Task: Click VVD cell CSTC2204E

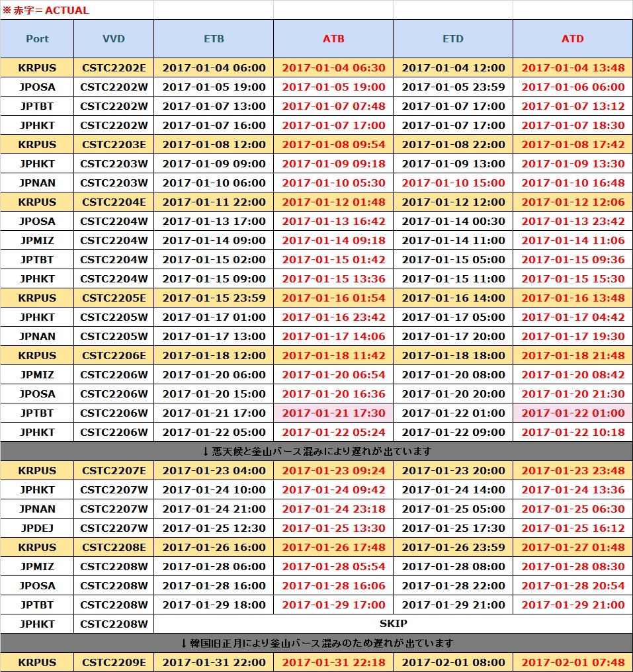Action: point(114,202)
